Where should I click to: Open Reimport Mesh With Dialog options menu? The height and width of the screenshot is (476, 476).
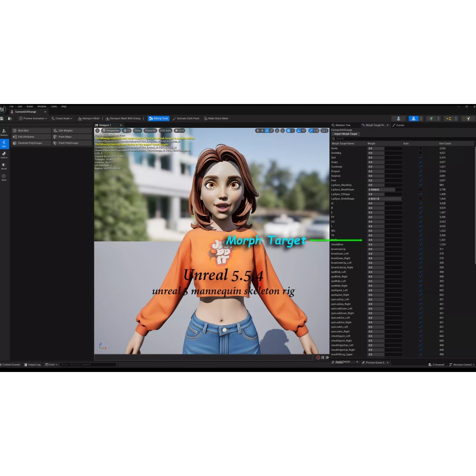tap(143, 119)
